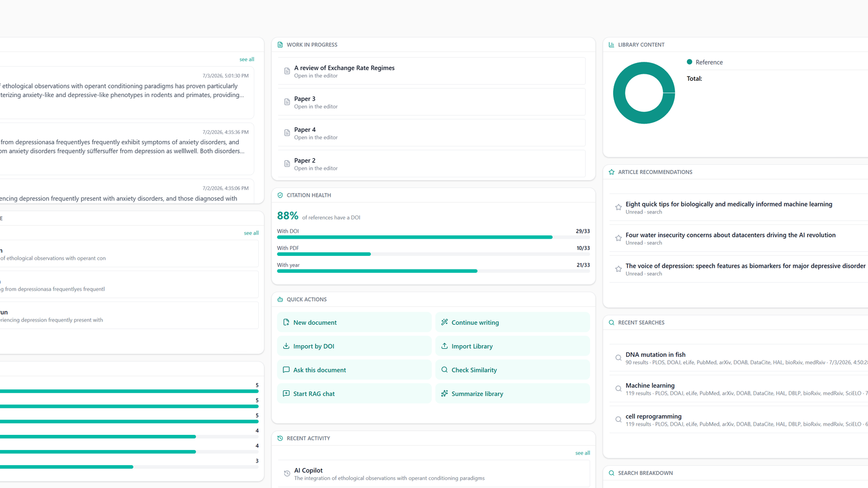Open the 'DNA mutation in fish' recent search
Screen dimensions: 868x488
[738, 358]
